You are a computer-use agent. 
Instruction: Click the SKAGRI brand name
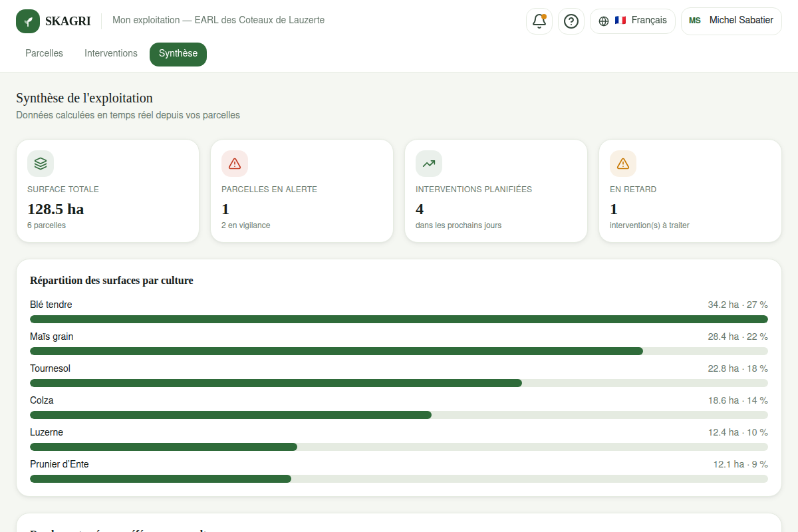click(68, 21)
